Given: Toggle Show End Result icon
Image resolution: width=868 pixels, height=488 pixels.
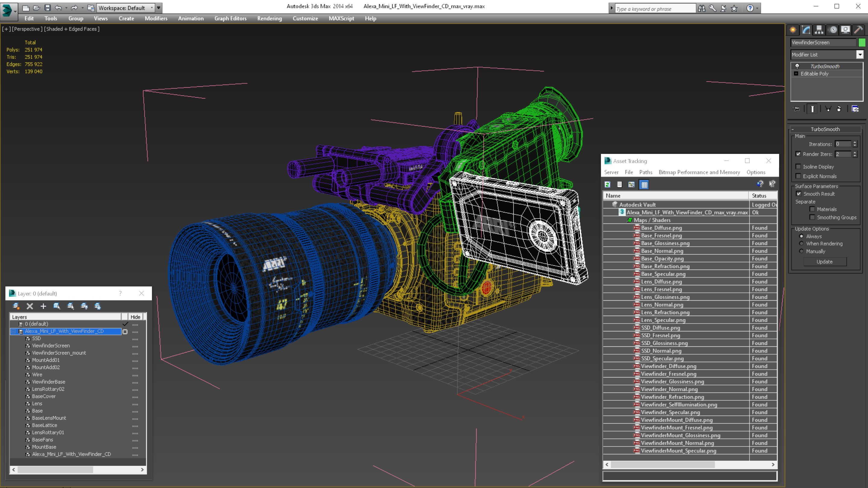Looking at the screenshot, I should pyautogui.click(x=813, y=109).
